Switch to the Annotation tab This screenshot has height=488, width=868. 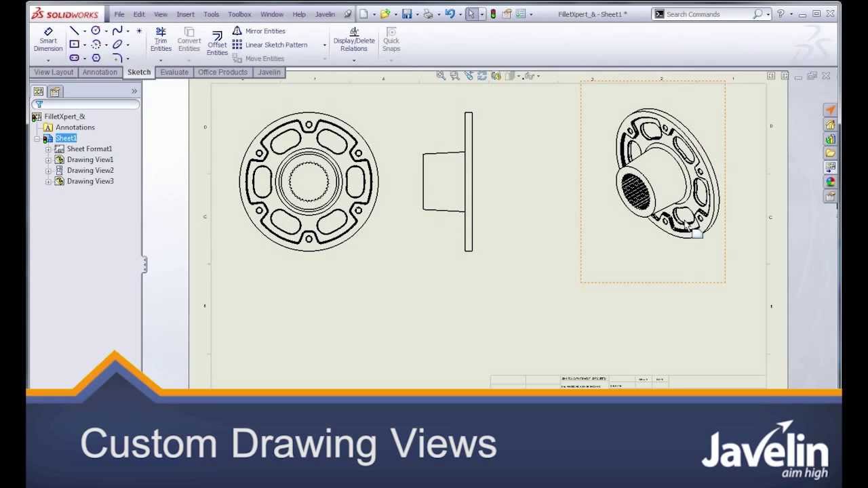coord(100,72)
